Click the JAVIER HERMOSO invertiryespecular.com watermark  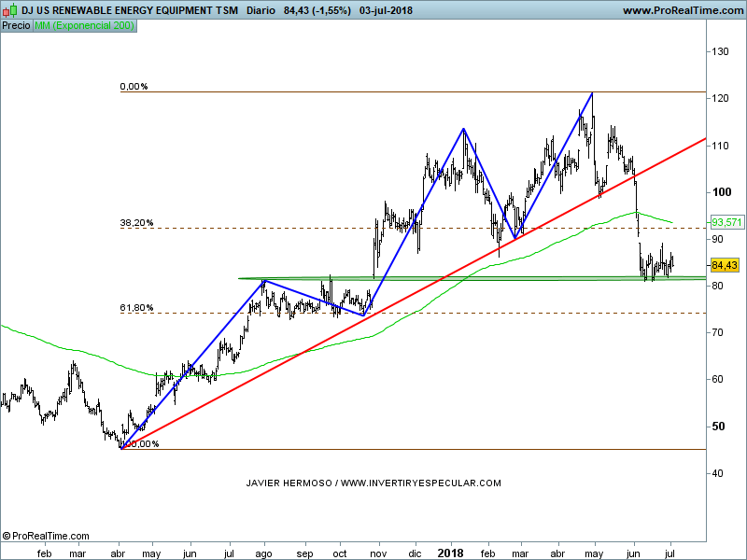(x=373, y=483)
